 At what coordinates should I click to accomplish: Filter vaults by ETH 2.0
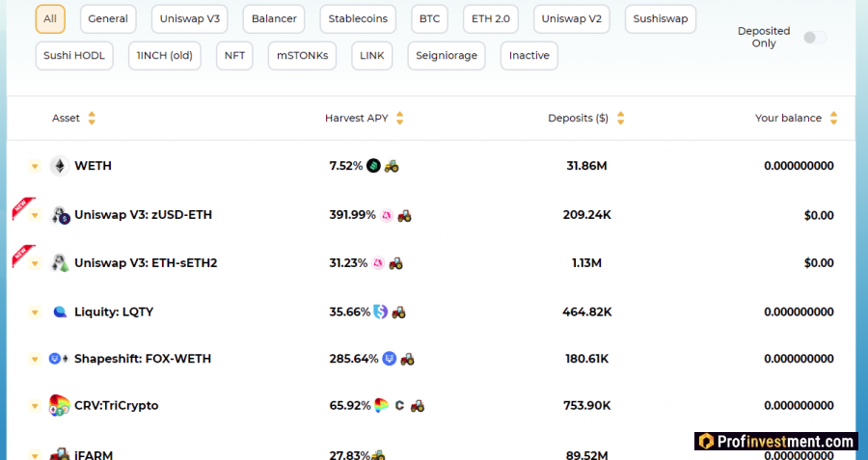pyautogui.click(x=490, y=18)
